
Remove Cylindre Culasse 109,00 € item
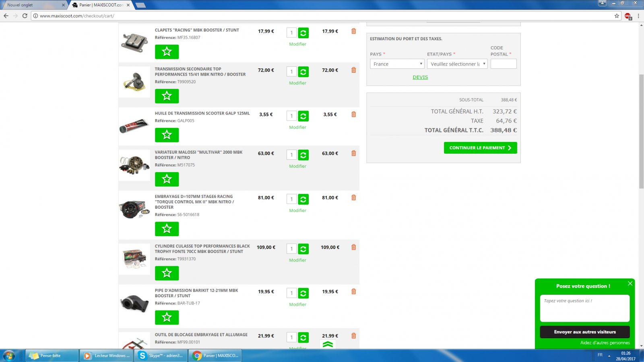point(353,247)
